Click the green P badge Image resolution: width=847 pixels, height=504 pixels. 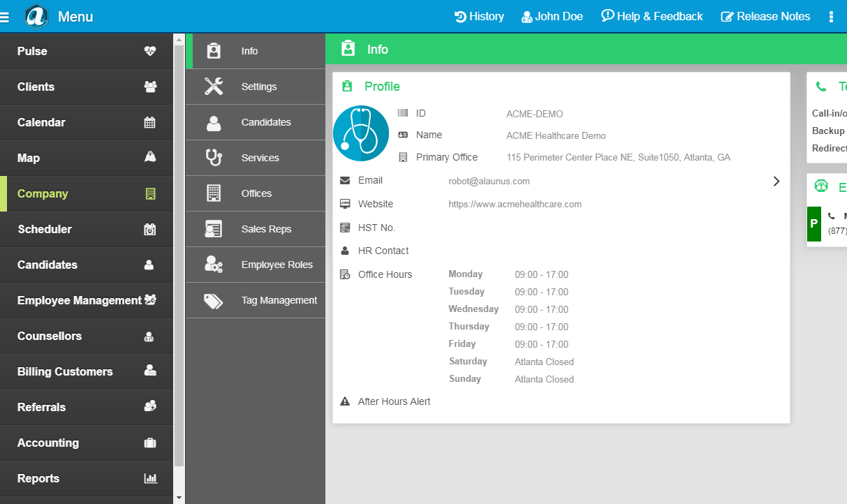pyautogui.click(x=813, y=224)
